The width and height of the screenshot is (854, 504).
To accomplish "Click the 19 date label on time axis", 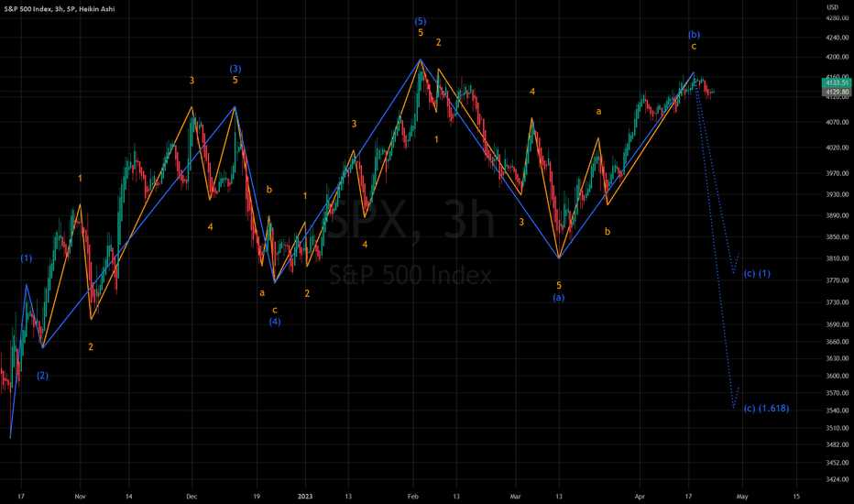I will [257, 497].
